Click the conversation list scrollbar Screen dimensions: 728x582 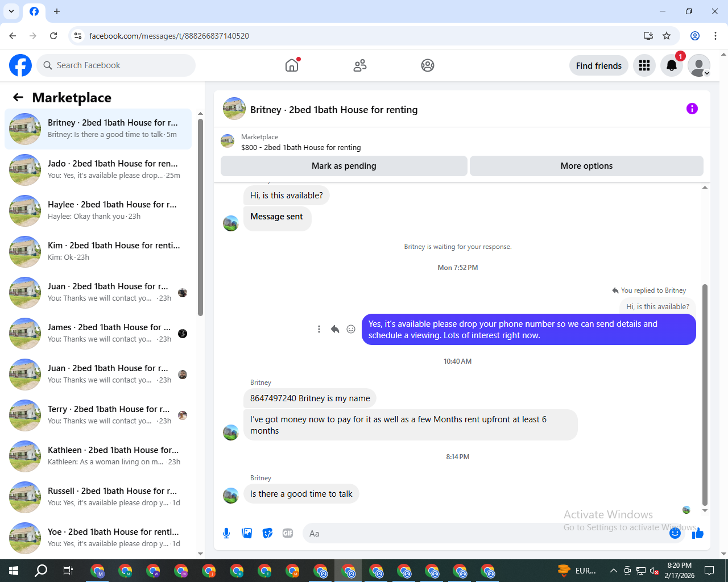click(200, 216)
